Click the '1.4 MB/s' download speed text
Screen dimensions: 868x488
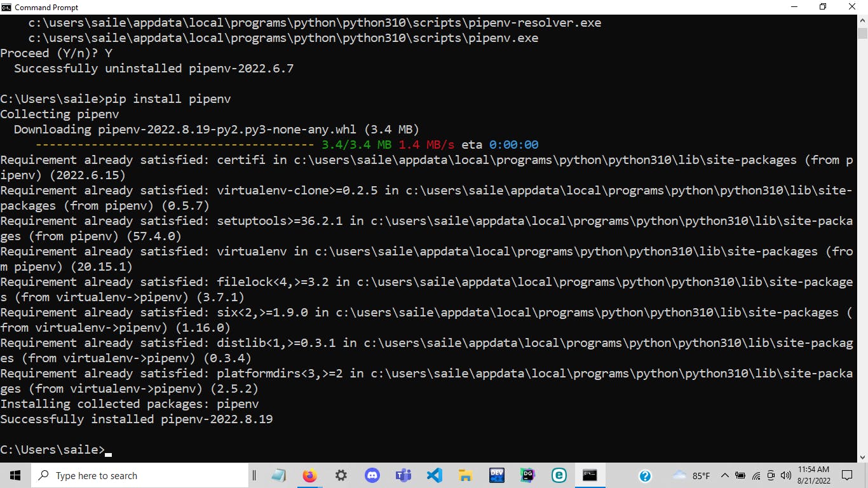click(x=426, y=145)
